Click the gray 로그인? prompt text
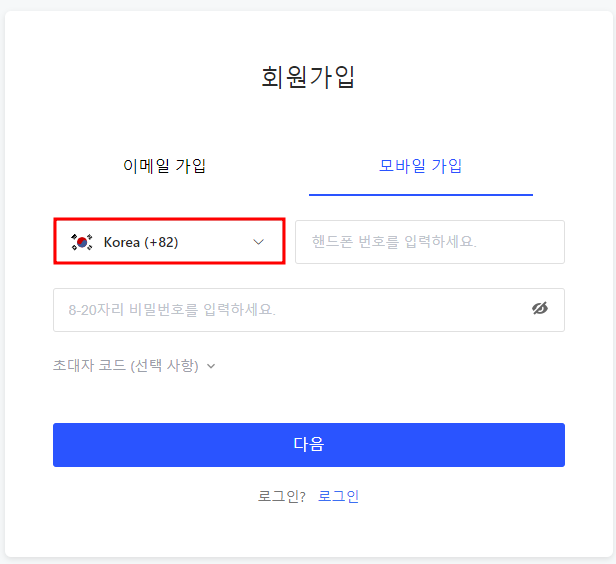616x564 pixels. pyautogui.click(x=281, y=496)
